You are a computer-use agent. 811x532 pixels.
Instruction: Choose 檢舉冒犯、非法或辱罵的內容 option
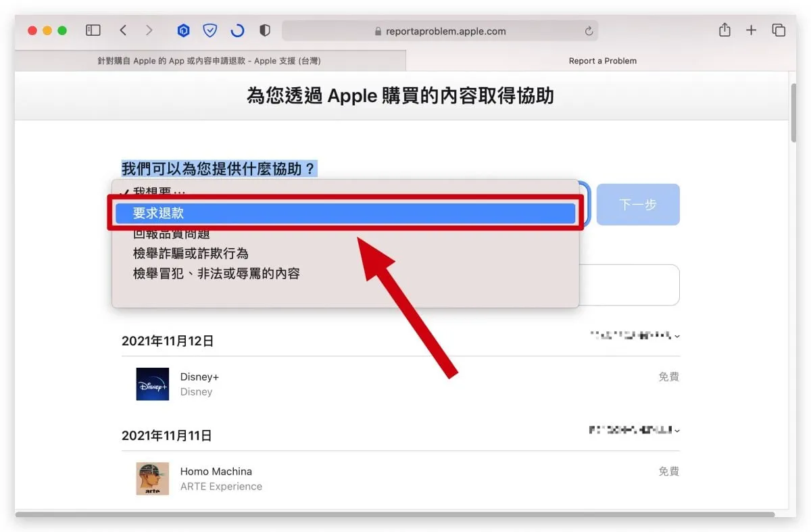click(216, 274)
